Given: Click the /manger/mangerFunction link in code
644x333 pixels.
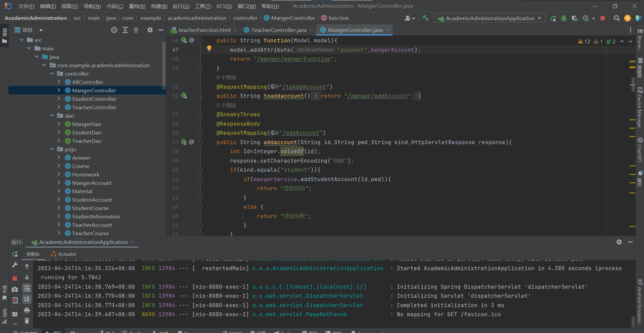Looking at the screenshot, I should 294,59.
